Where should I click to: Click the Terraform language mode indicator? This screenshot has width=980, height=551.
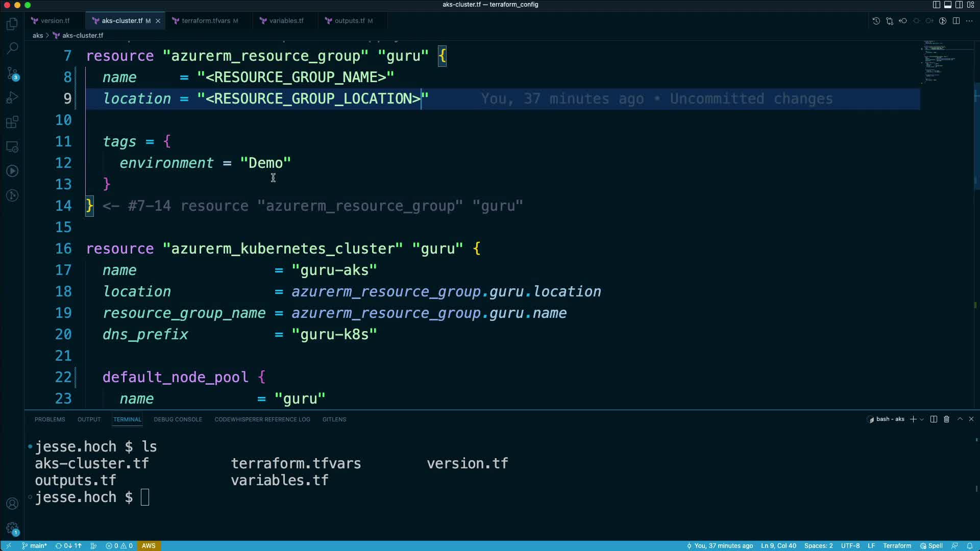[897, 546]
